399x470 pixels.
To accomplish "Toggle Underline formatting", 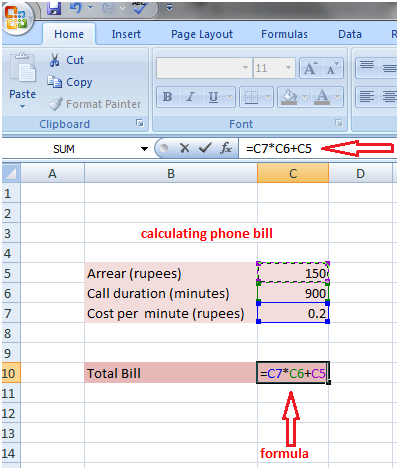I will coord(213,97).
